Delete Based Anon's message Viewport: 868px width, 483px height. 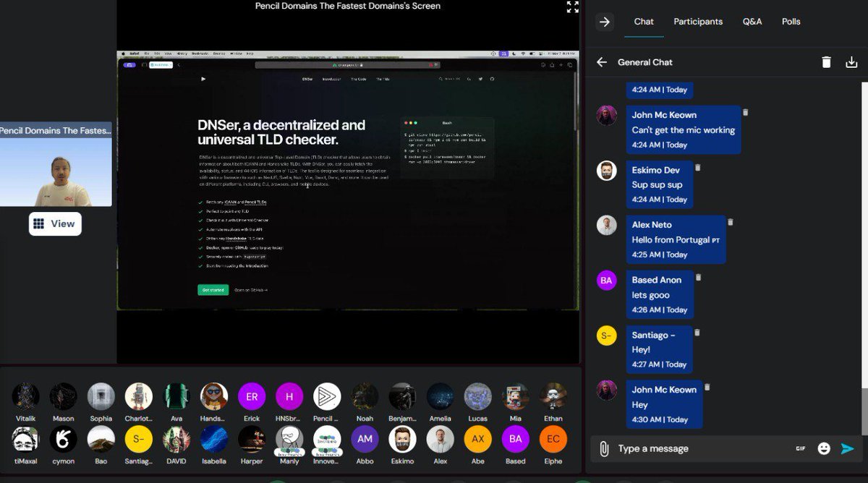pos(699,277)
